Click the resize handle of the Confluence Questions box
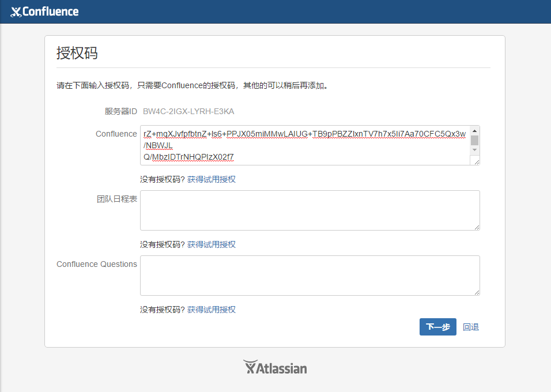The width and height of the screenshot is (551, 392). tap(477, 292)
